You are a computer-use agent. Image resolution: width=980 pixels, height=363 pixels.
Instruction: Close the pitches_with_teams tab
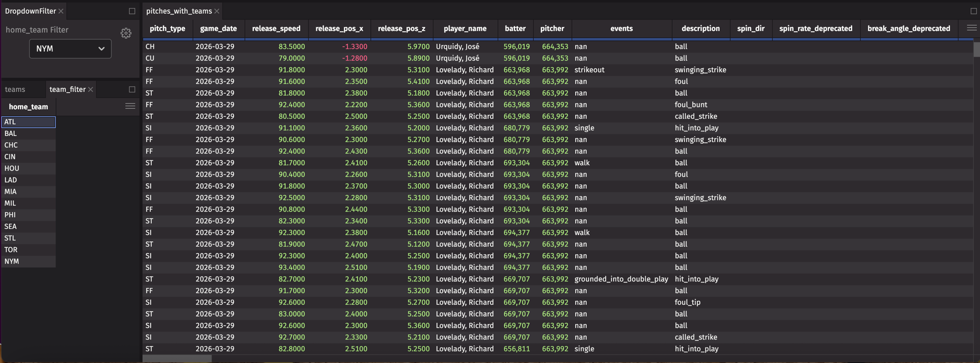pyautogui.click(x=217, y=11)
